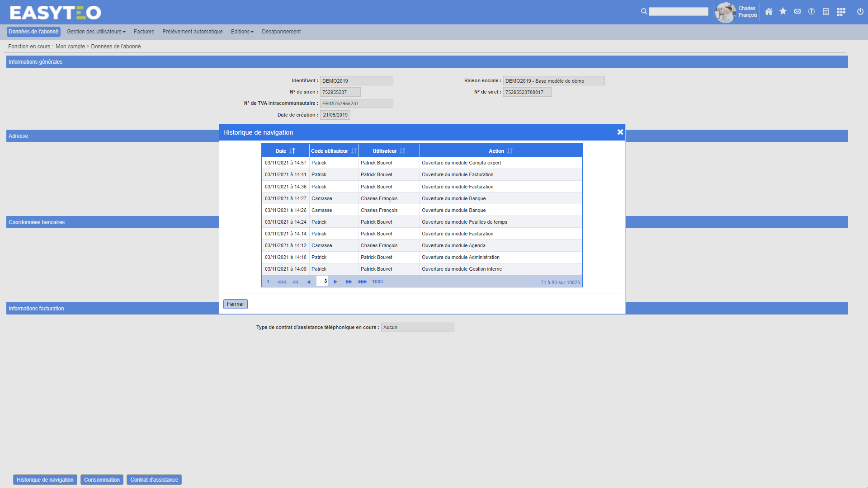Go to next history page arrow
The image size is (868, 488).
(x=335, y=282)
